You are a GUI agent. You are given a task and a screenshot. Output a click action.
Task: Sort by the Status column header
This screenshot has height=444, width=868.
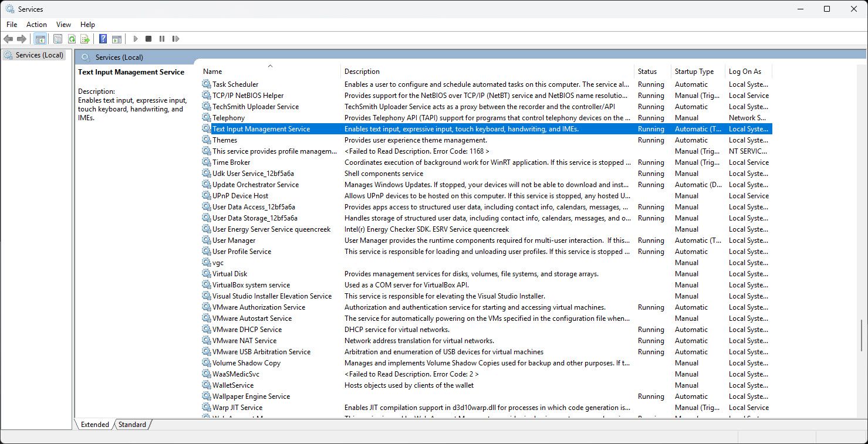(652, 72)
